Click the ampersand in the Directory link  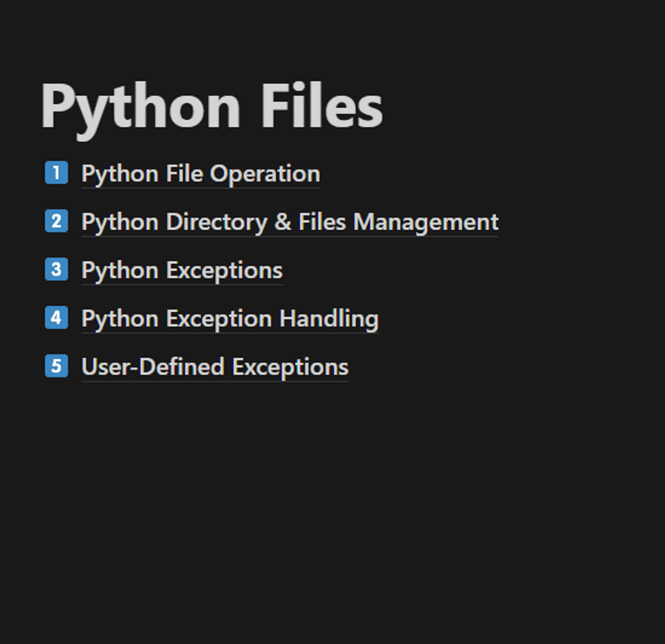pos(283,222)
